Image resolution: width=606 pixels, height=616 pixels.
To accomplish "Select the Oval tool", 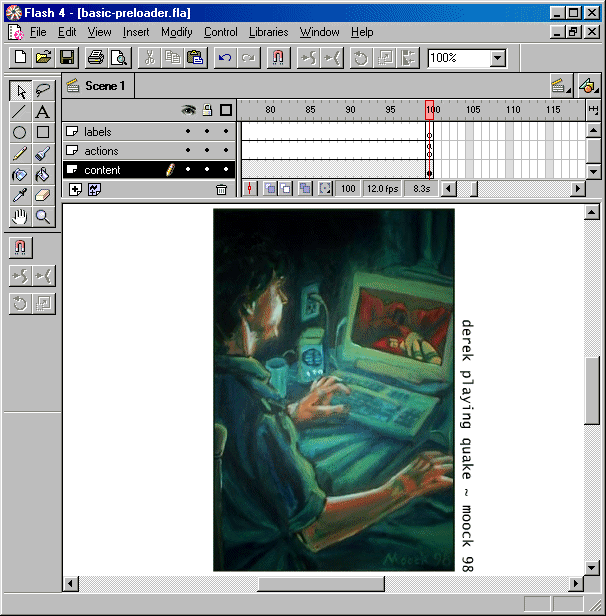I will pos(20,132).
